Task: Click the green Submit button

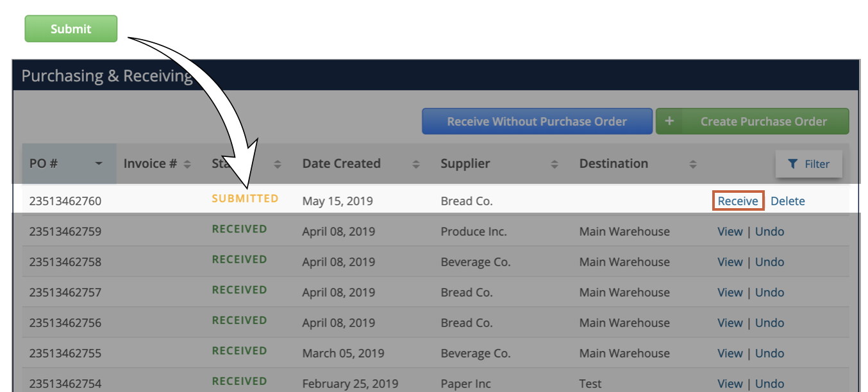Action: coord(71,29)
